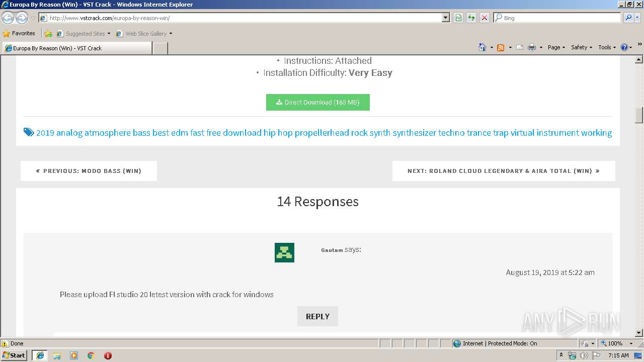Click the vertical scrollbar thumb
Screen dimensions: 644x362
click(639, 115)
